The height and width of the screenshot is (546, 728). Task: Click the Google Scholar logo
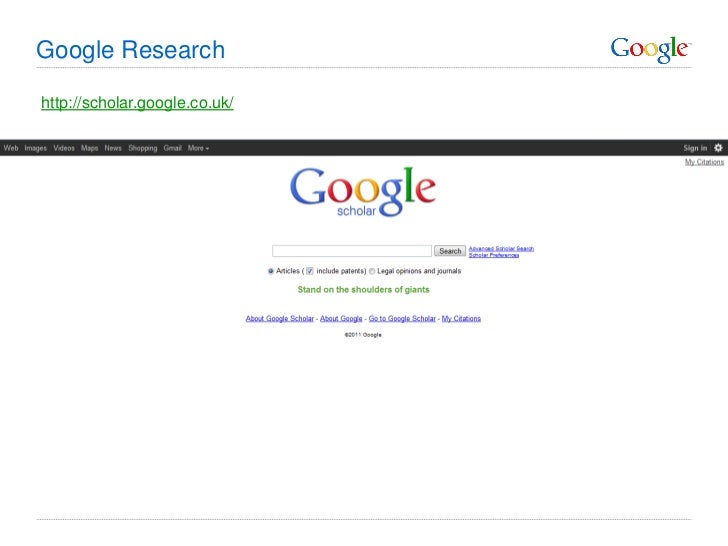tap(363, 192)
